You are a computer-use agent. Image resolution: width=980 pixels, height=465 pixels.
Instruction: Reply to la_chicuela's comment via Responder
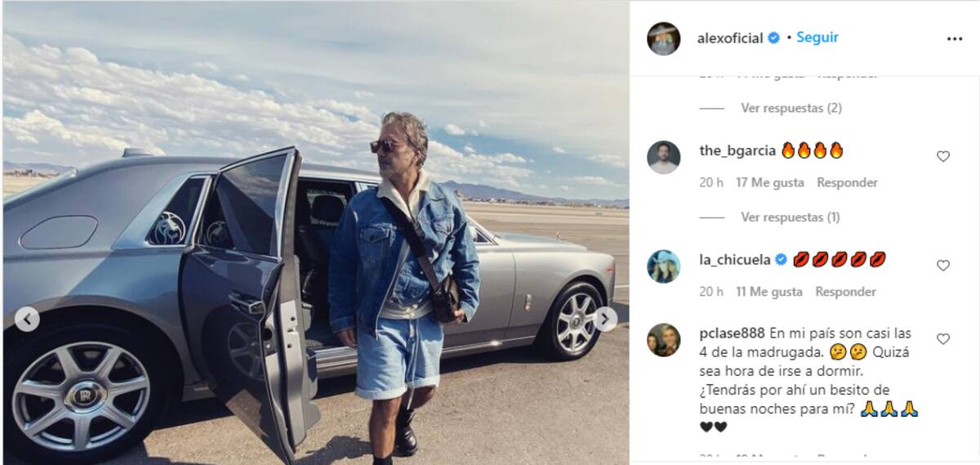(846, 292)
